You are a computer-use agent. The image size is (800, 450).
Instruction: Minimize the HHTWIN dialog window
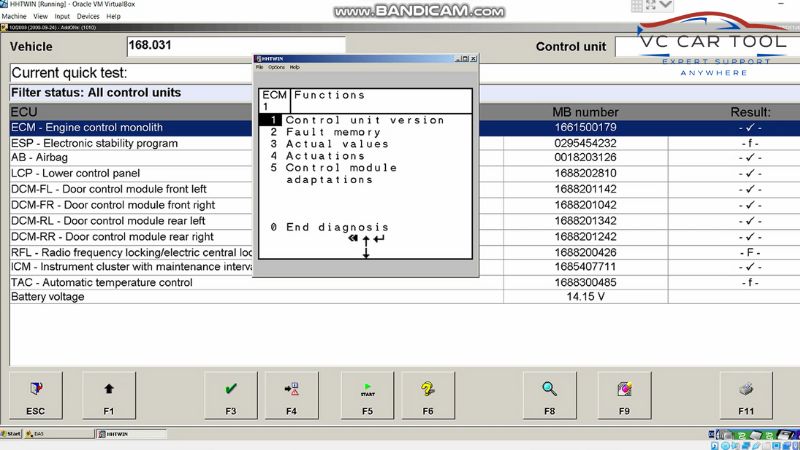pos(458,59)
